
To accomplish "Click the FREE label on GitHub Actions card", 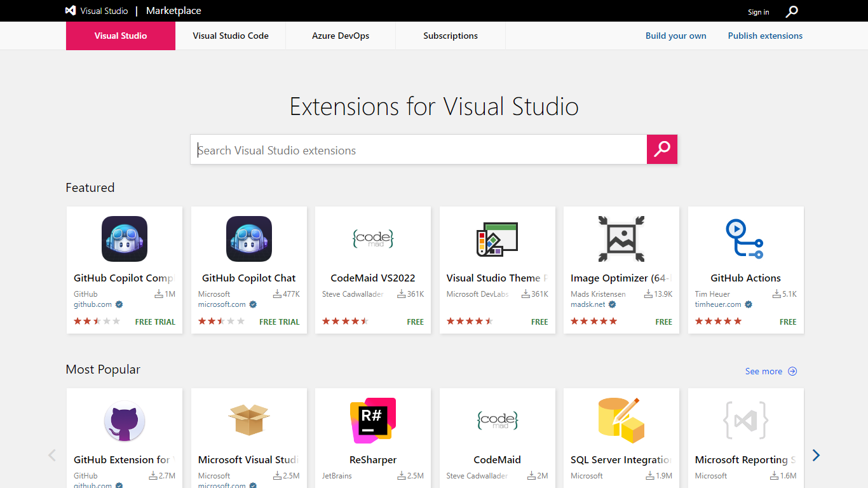I will pyautogui.click(x=788, y=322).
